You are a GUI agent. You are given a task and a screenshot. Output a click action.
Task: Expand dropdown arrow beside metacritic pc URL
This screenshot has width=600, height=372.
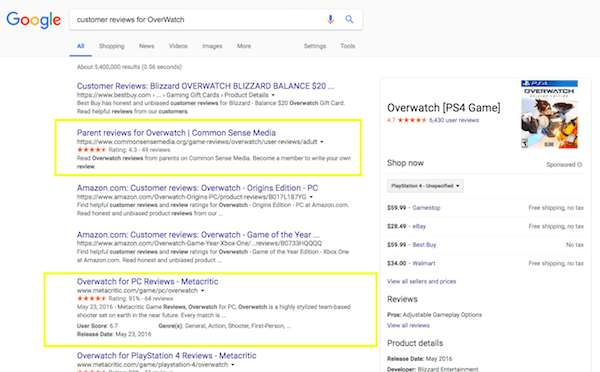coord(202,290)
